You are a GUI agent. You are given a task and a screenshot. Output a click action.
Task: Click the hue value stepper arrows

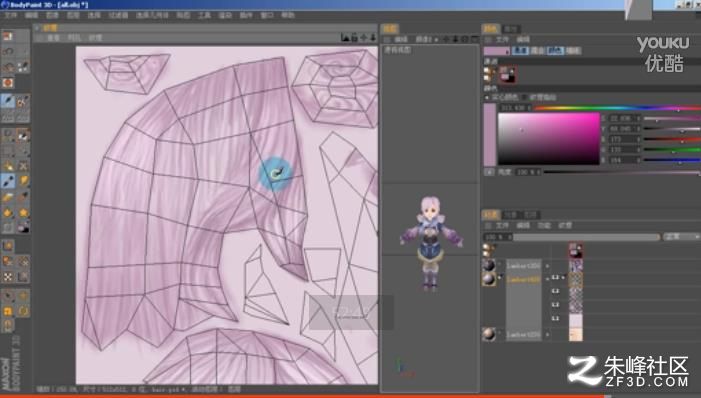click(x=530, y=108)
